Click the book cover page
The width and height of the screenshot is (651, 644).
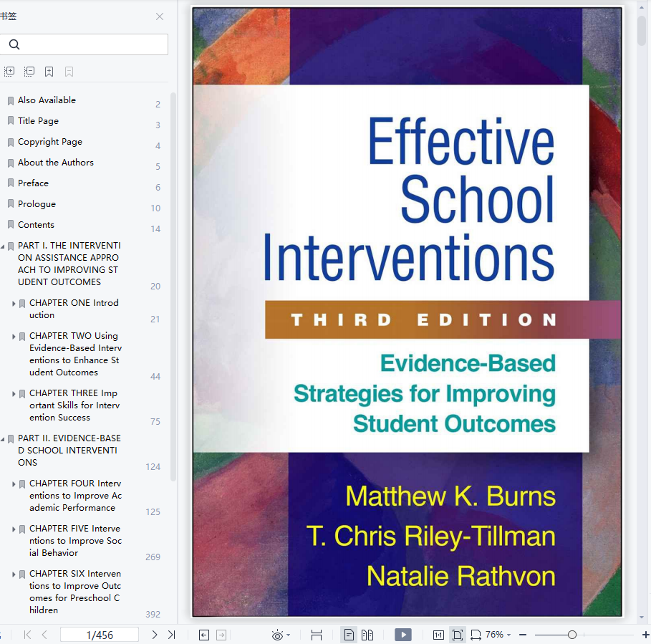click(x=408, y=312)
